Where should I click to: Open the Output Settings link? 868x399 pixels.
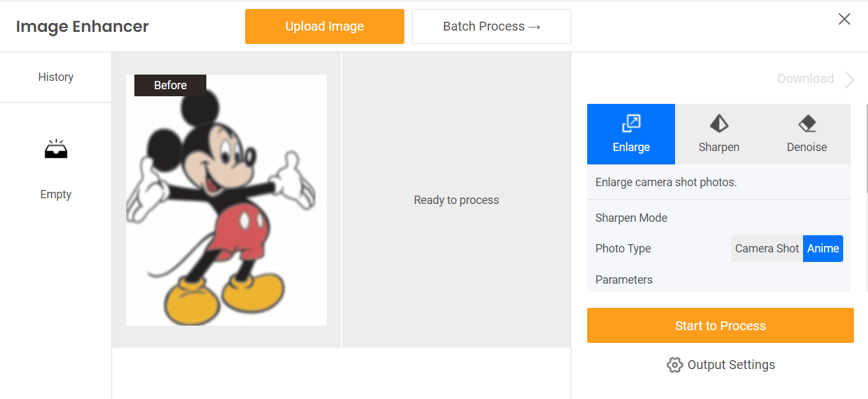click(x=731, y=365)
